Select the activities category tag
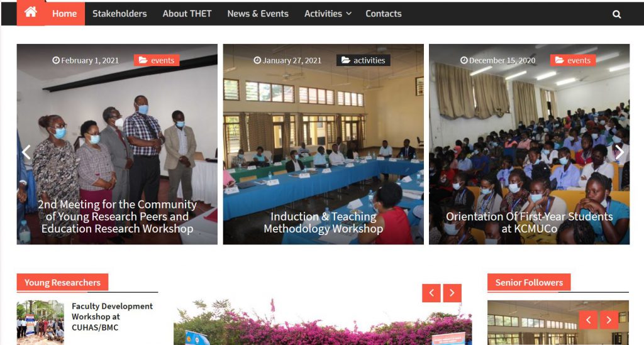644x345 pixels. tap(364, 60)
